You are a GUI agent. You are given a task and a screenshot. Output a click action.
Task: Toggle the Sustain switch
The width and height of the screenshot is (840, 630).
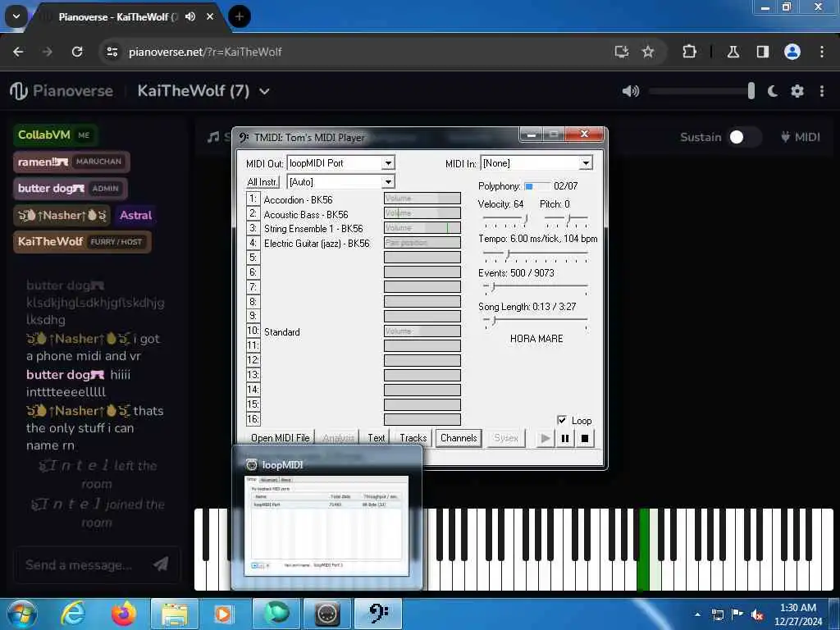pyautogui.click(x=743, y=137)
